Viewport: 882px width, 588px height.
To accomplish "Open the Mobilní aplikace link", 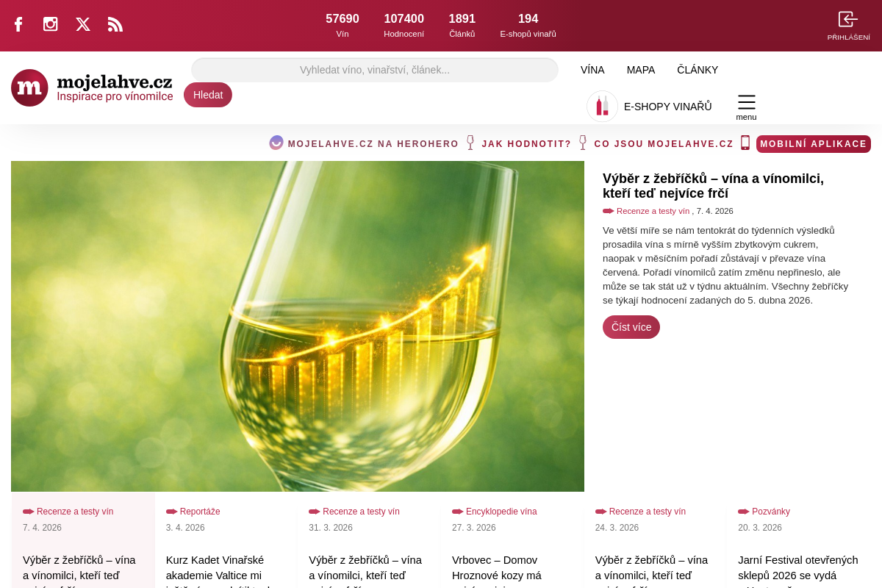I will pyautogui.click(x=814, y=144).
